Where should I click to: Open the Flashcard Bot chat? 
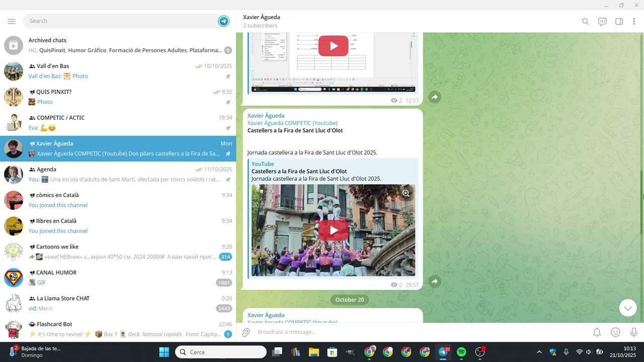[118, 329]
